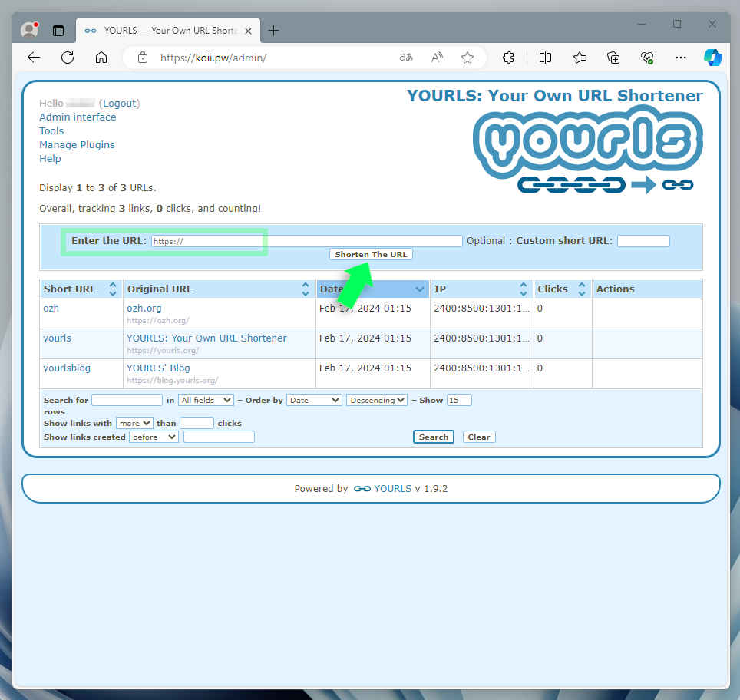Open the Tools menu link
The width and height of the screenshot is (740, 700).
click(51, 130)
